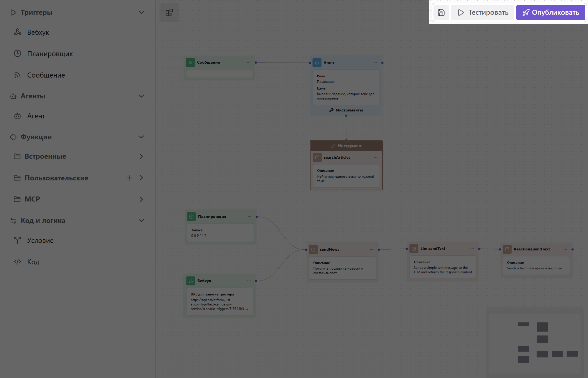Click the save floppy disk icon
The width and height of the screenshot is (588, 378).
tap(441, 13)
